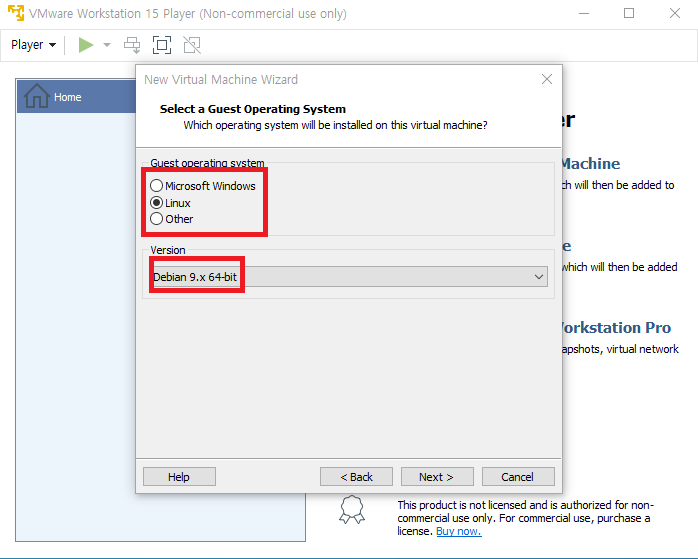The image size is (698, 559).
Task: Select the Linux radio button
Action: (156, 203)
